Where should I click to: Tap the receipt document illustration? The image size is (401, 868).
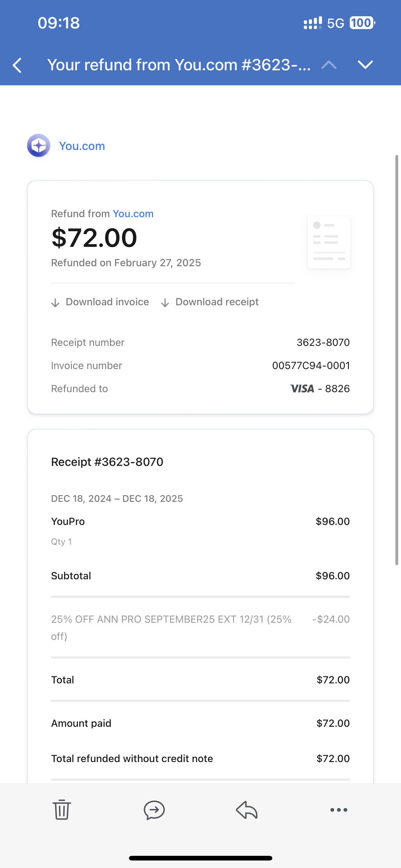[x=329, y=242]
